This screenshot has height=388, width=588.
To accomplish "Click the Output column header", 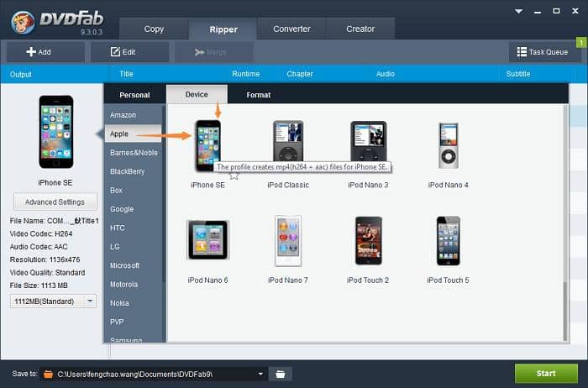I will pyautogui.click(x=21, y=74).
